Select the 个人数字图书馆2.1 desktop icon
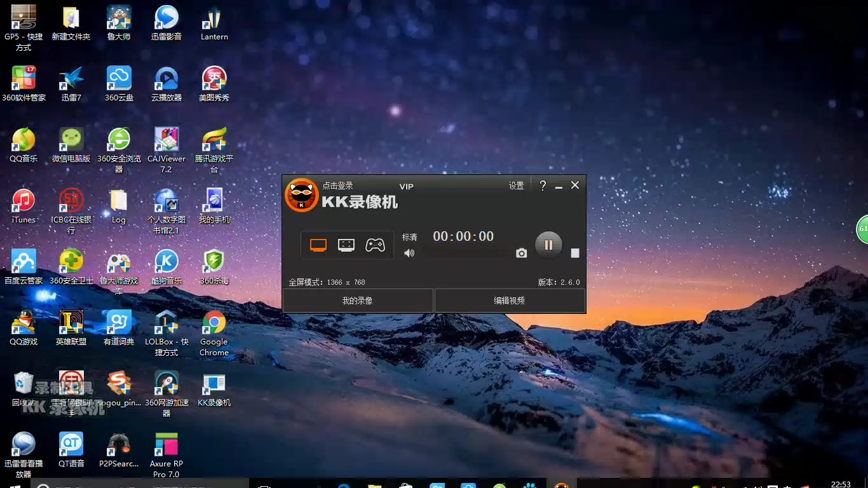 (x=166, y=211)
